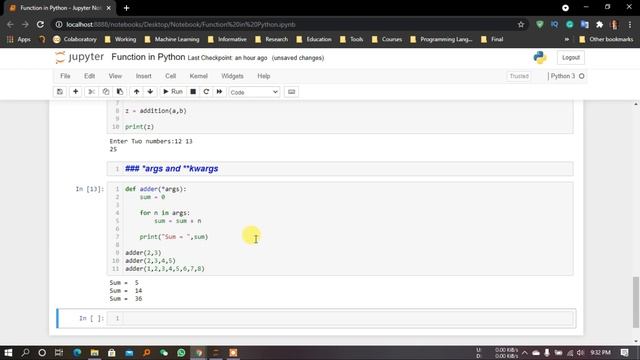Click the 'Sum = 36' output line
The width and height of the screenshot is (640, 360).
pos(126,299)
